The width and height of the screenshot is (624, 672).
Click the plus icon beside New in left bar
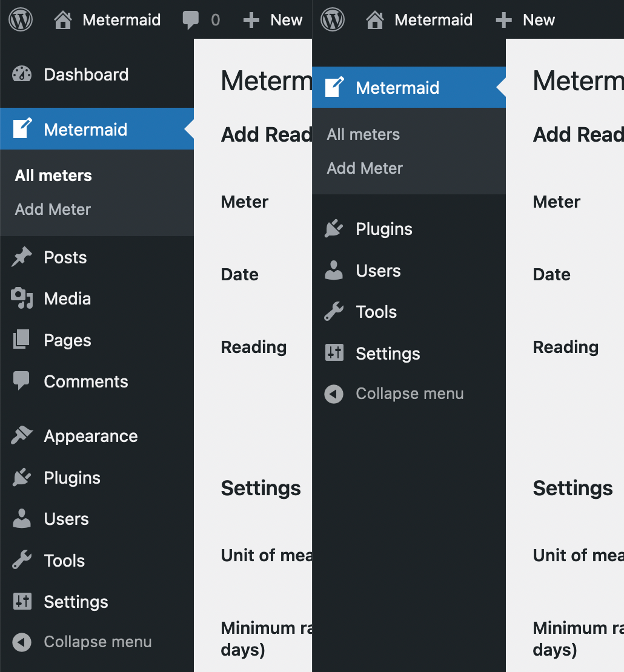pyautogui.click(x=251, y=20)
